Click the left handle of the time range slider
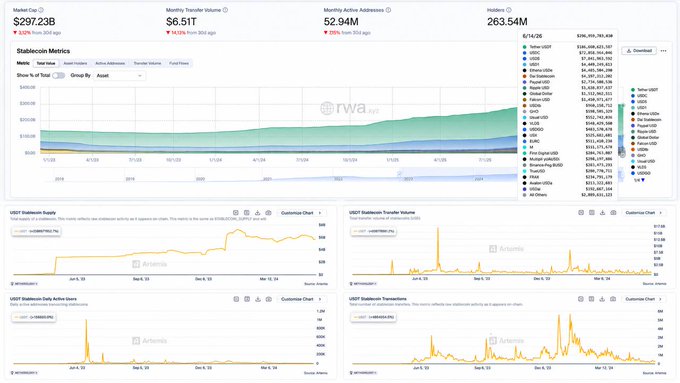Viewport: 680px width, 383px height. pos(399,173)
